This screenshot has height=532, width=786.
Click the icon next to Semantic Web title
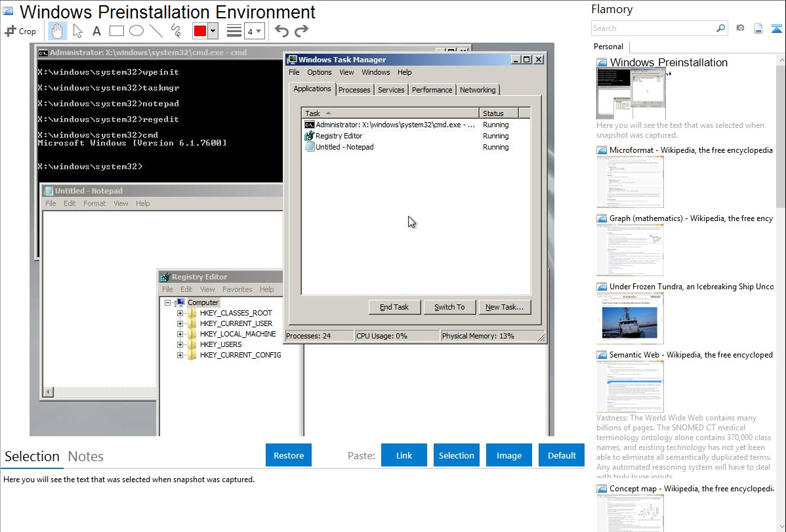(602, 354)
